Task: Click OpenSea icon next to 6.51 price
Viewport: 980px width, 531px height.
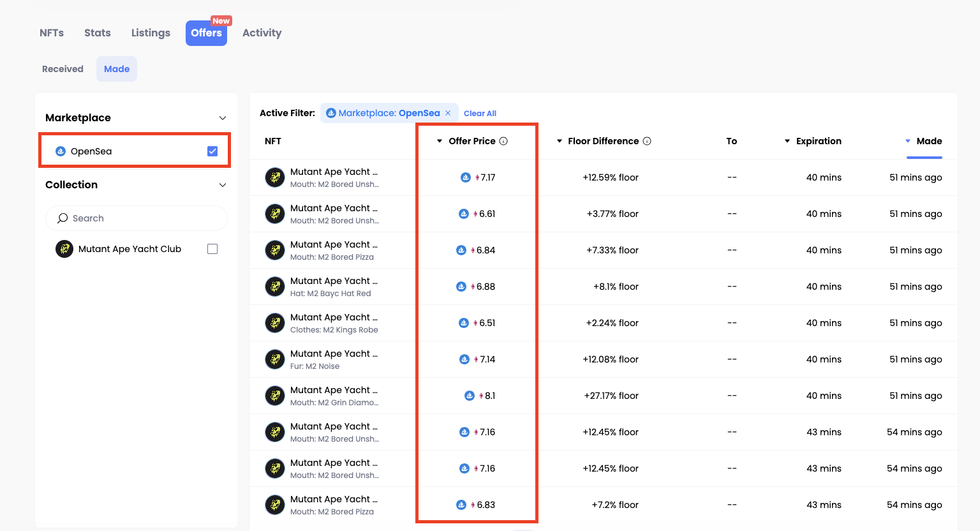Action: tap(464, 323)
